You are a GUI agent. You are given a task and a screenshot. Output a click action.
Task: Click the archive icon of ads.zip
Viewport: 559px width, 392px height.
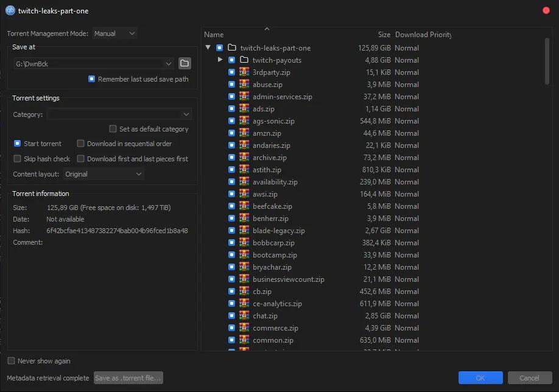pos(244,108)
